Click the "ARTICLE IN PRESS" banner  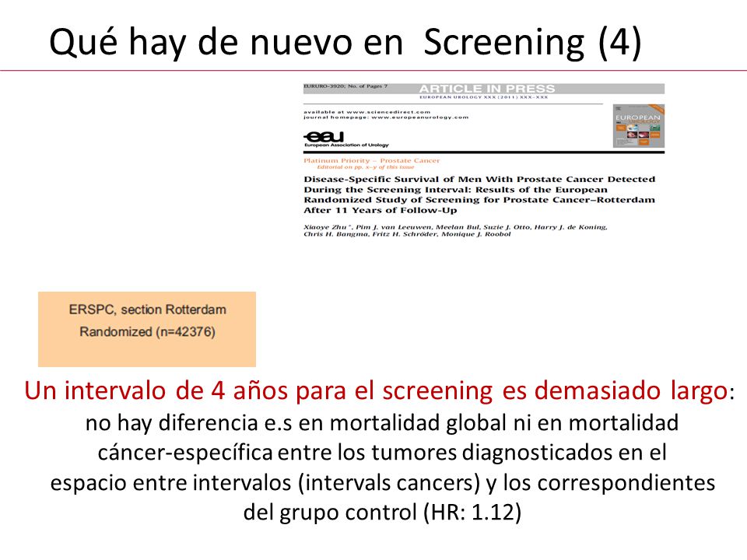tap(487, 89)
